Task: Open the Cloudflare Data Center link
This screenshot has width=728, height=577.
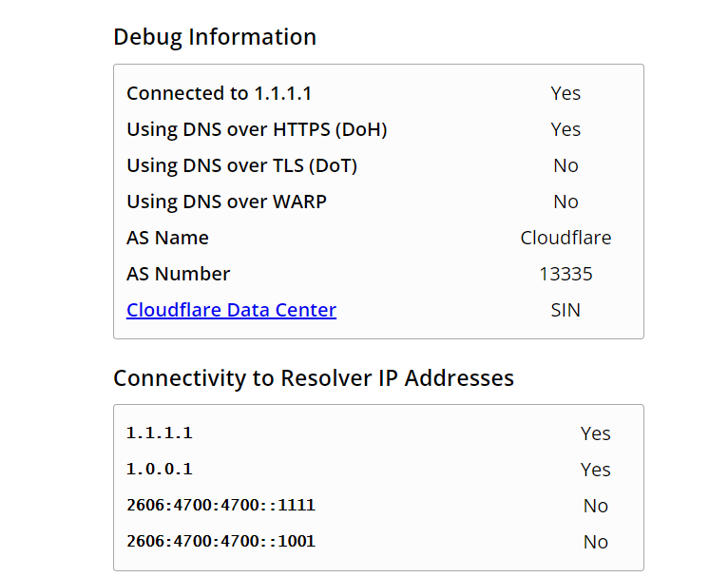Action: coord(231,310)
